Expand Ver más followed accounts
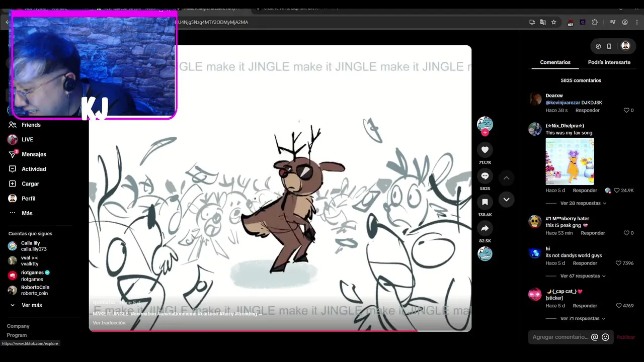Viewport: 644px width, 362px height. (32, 305)
